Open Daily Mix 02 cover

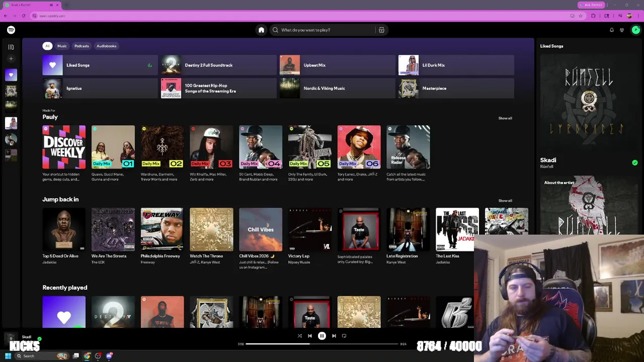[x=163, y=147]
